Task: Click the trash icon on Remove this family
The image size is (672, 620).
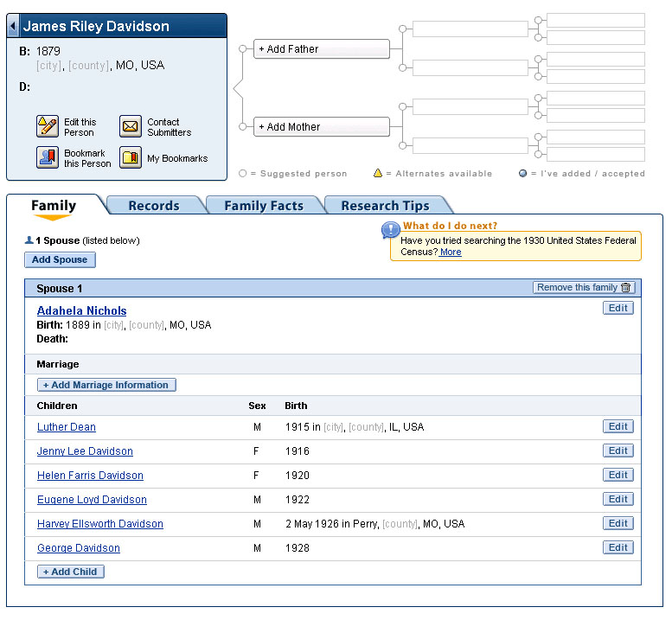Action: pos(626,288)
